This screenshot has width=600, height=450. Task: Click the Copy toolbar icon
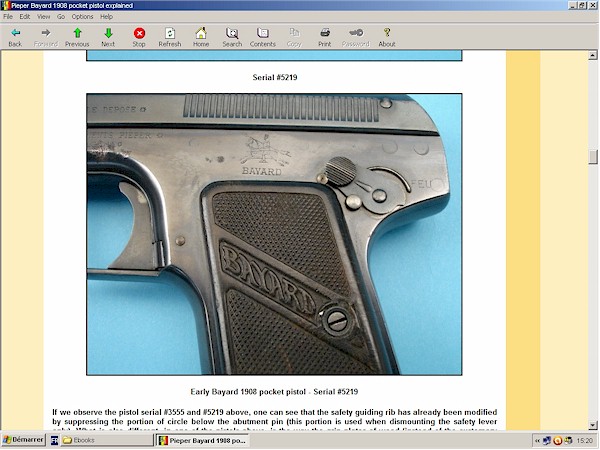coord(294,37)
